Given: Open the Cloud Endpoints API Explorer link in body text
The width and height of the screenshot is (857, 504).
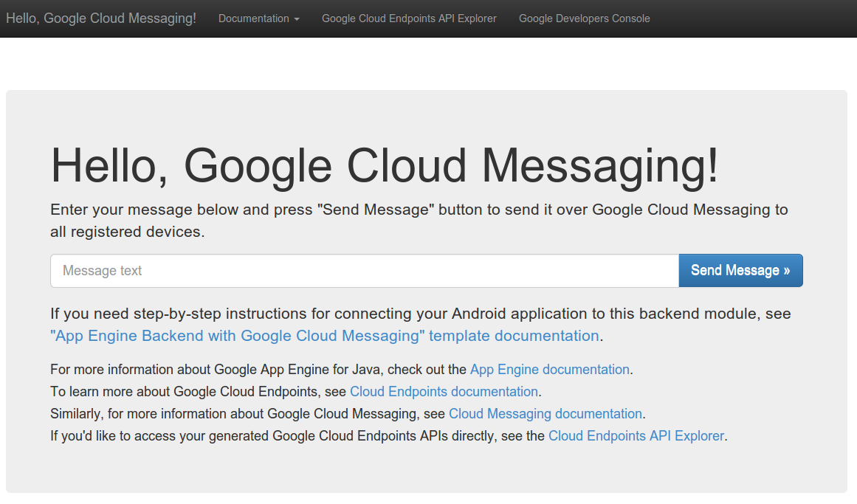Looking at the screenshot, I should point(636,436).
